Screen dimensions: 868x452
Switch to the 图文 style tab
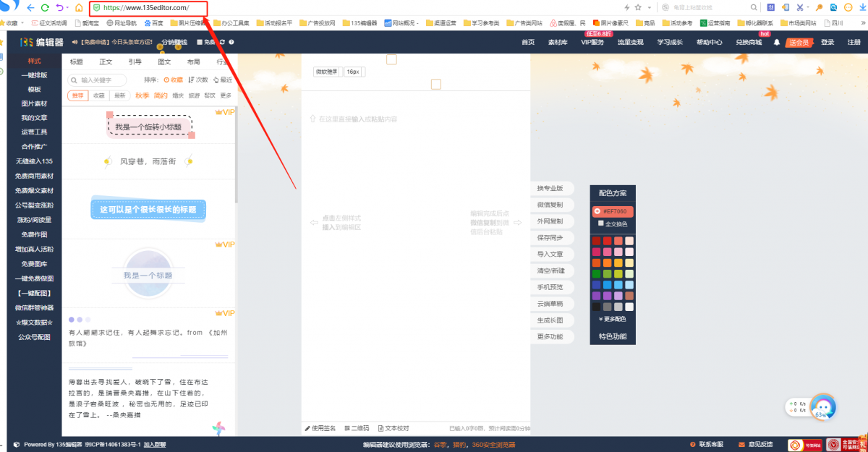coord(164,62)
